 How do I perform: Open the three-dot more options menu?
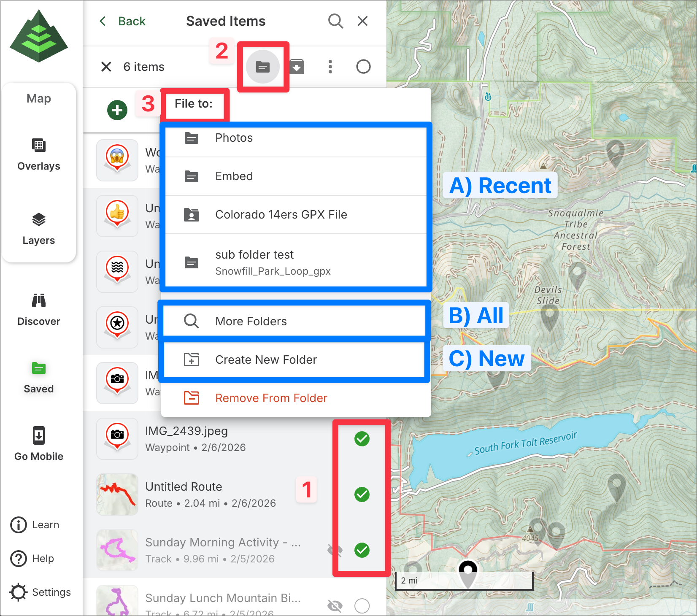(x=330, y=67)
